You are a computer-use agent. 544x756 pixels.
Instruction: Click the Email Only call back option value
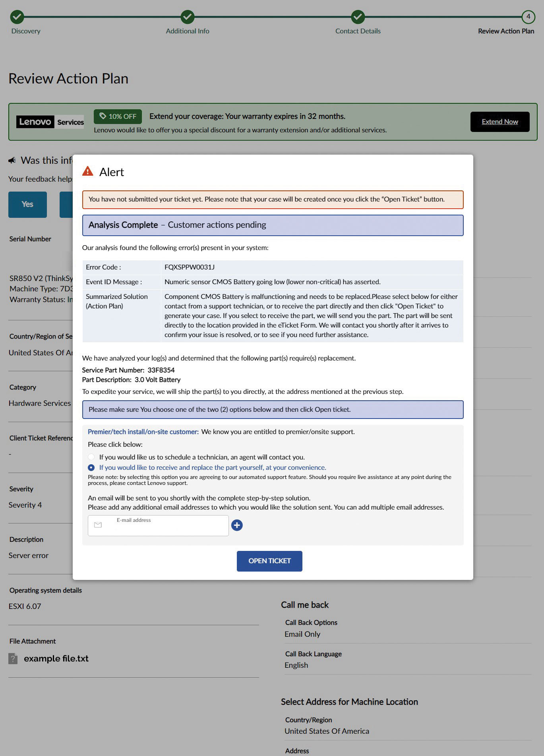[302, 634]
